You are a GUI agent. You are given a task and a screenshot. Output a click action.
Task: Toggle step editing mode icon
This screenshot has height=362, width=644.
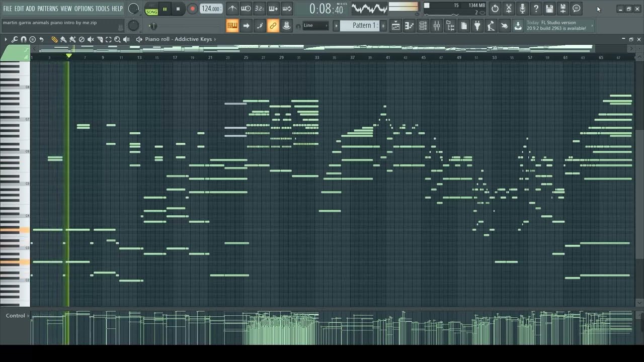pyautogui.click(x=260, y=26)
